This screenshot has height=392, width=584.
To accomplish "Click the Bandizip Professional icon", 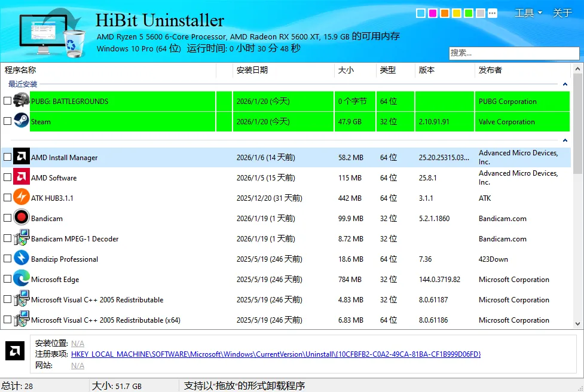I will [x=22, y=258].
